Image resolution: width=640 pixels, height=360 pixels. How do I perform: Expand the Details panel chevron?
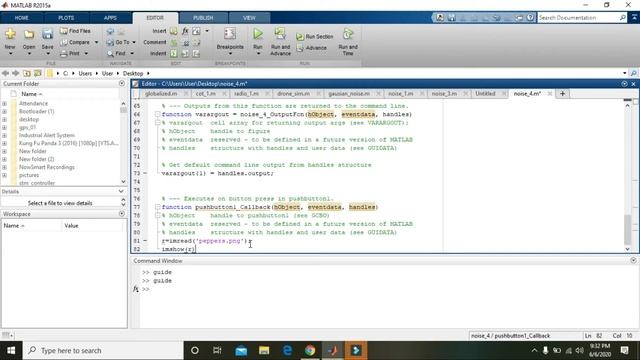click(121, 191)
